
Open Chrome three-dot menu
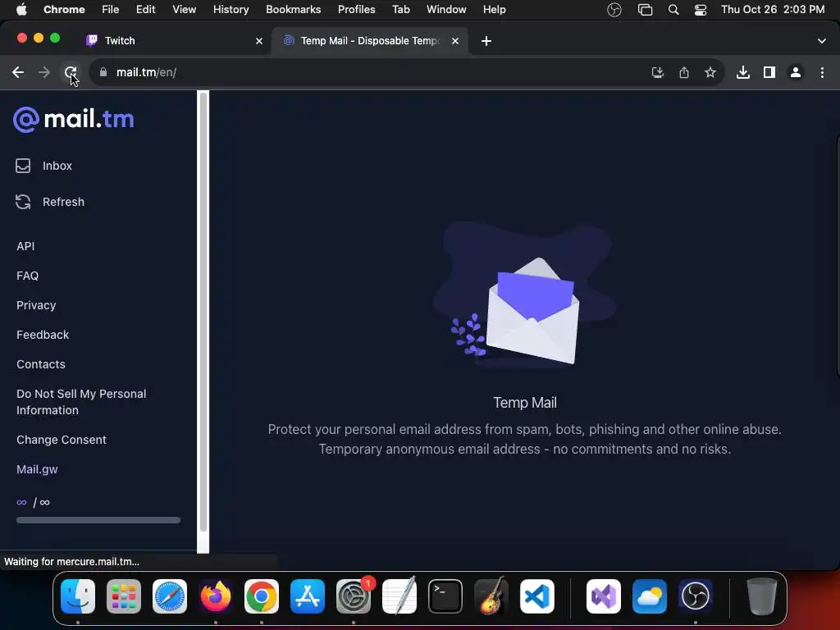(x=822, y=72)
